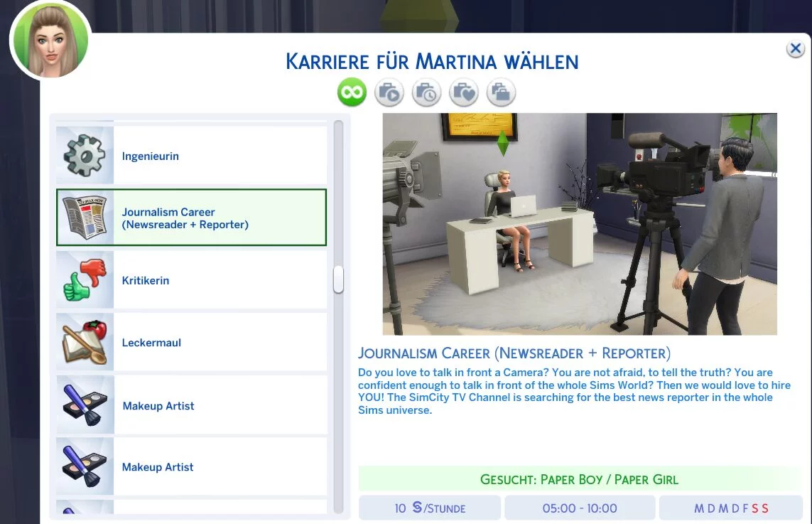
Task: Select the Ingenieurin career label
Action: (x=151, y=156)
